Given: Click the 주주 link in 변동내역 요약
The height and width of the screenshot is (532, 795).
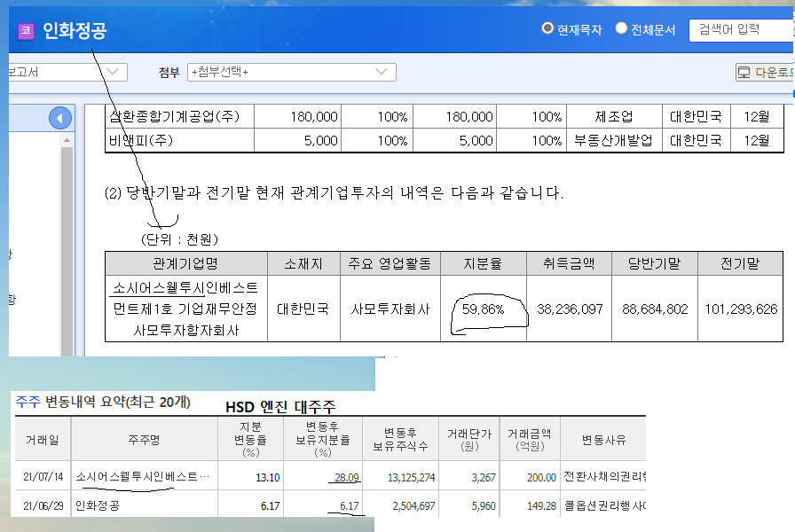Looking at the screenshot, I should point(28,402).
